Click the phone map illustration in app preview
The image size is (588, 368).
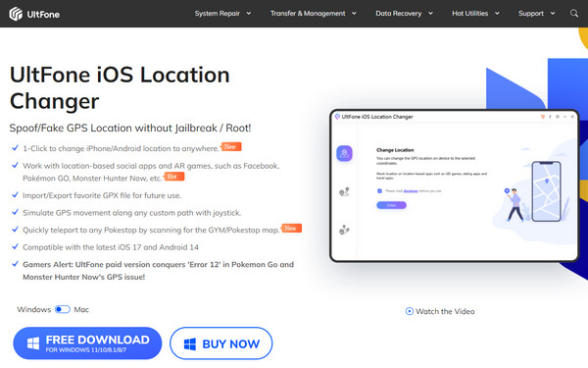547,191
